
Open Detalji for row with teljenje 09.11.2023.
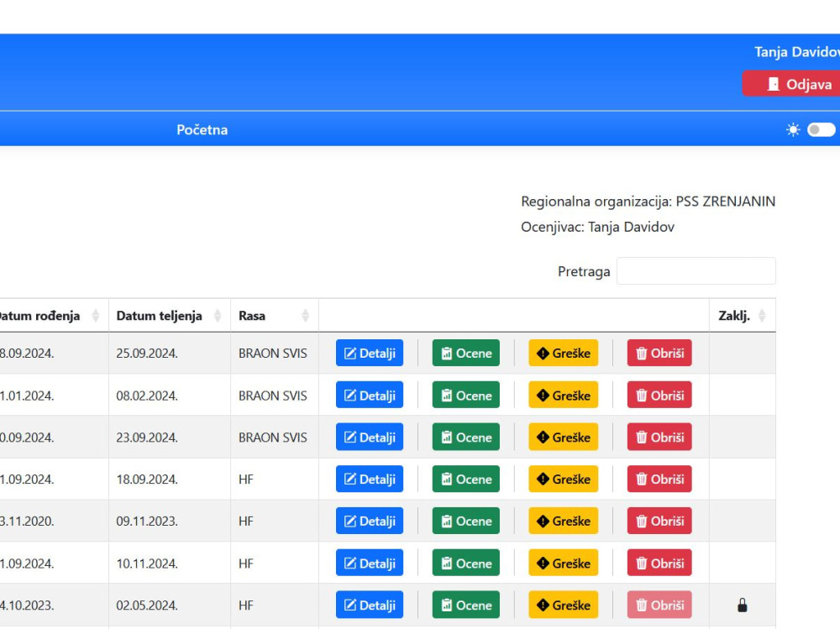click(369, 521)
